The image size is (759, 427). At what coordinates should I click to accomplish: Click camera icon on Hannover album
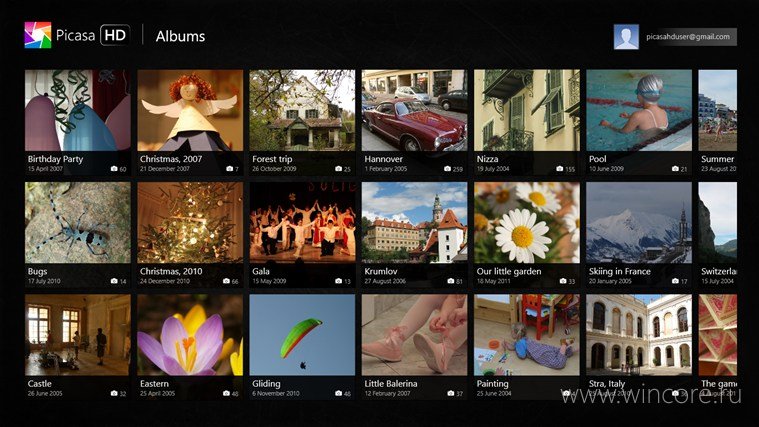(447, 169)
